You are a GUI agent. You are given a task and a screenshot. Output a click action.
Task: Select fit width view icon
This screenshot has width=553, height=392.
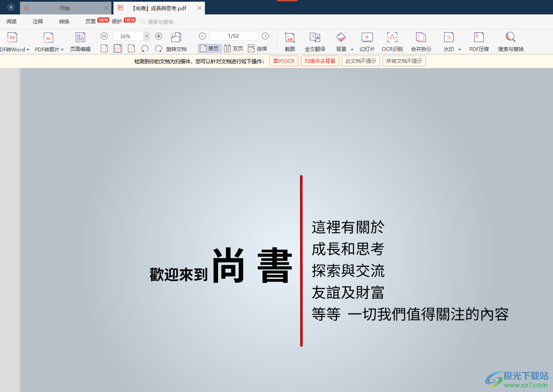[131, 48]
